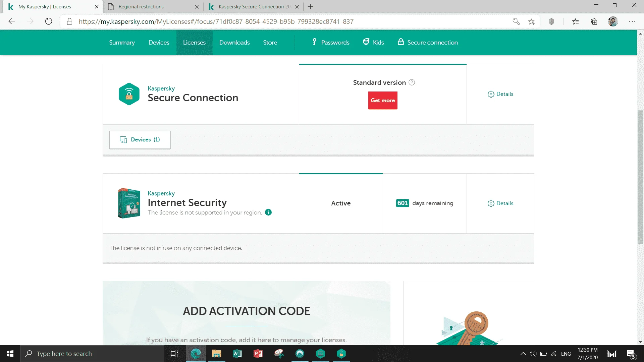The image size is (644, 362).
Task: Click the shield extension icon
Action: click(x=551, y=21)
